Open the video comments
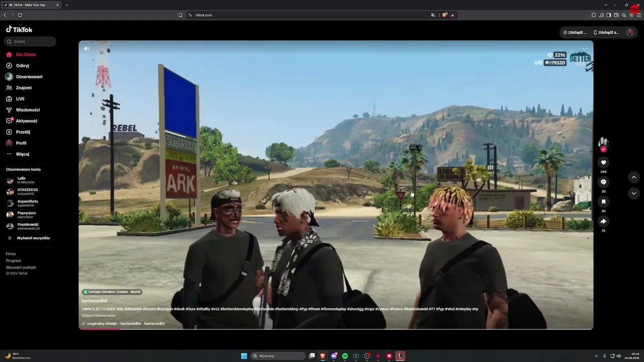644x362 pixels. pos(603,182)
